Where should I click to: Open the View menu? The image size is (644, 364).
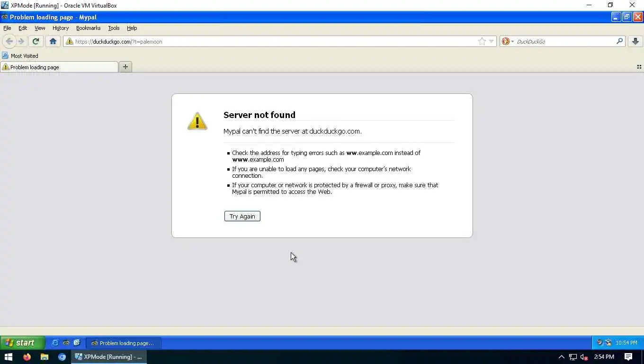point(40,28)
